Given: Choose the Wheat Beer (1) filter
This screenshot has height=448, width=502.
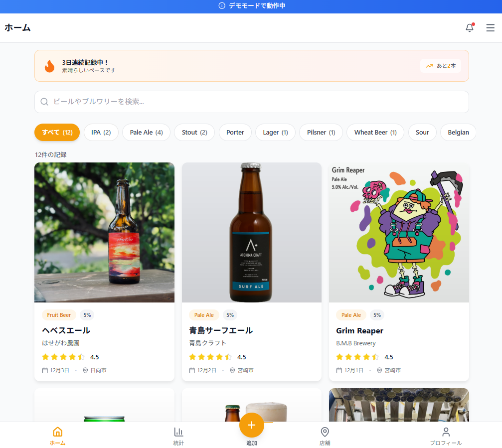Looking at the screenshot, I should [x=375, y=133].
